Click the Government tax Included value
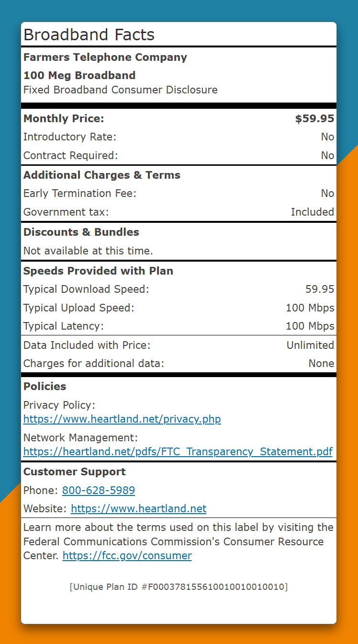The image size is (358, 644). tap(313, 212)
